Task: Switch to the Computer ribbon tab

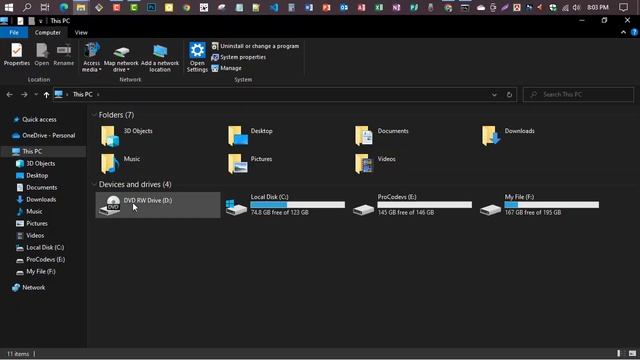Action: (48, 32)
